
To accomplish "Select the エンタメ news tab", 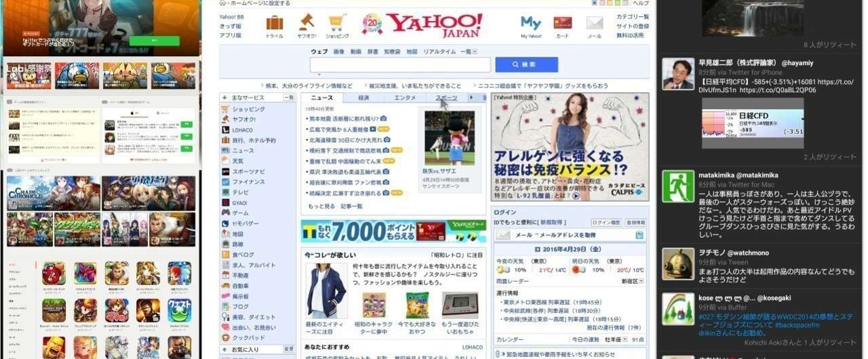I will 405,98.
